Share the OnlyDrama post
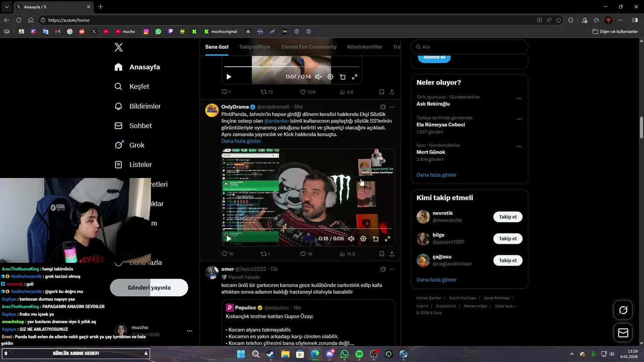This screenshot has width=644, height=362. 392,254
